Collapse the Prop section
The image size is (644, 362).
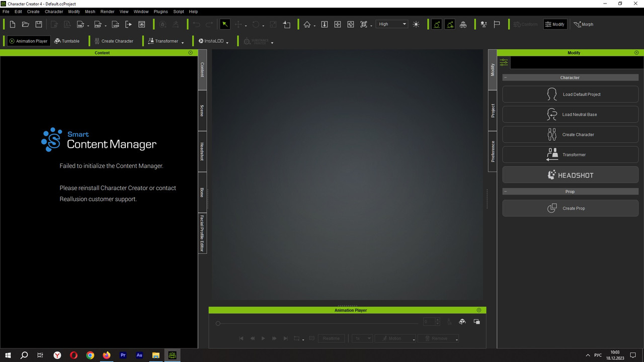pyautogui.click(x=506, y=192)
